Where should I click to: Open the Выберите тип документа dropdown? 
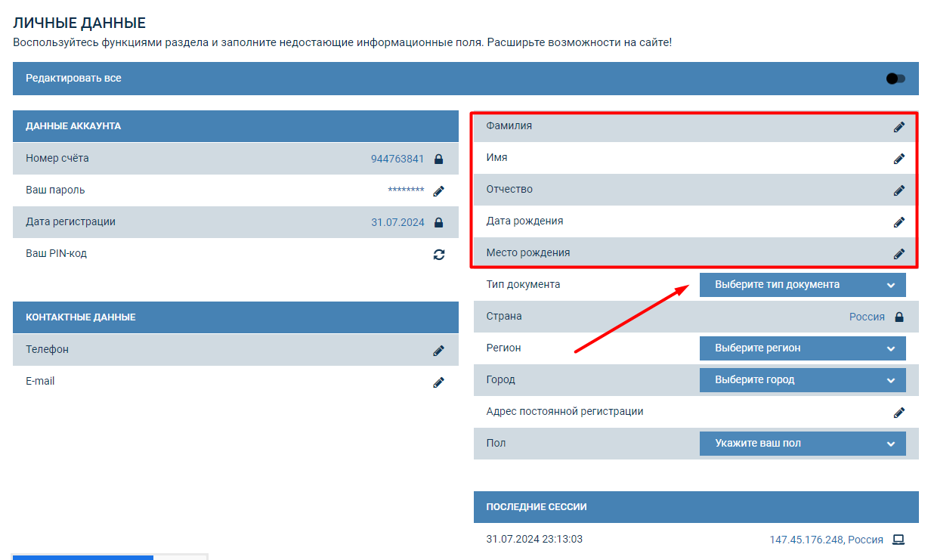tap(802, 285)
